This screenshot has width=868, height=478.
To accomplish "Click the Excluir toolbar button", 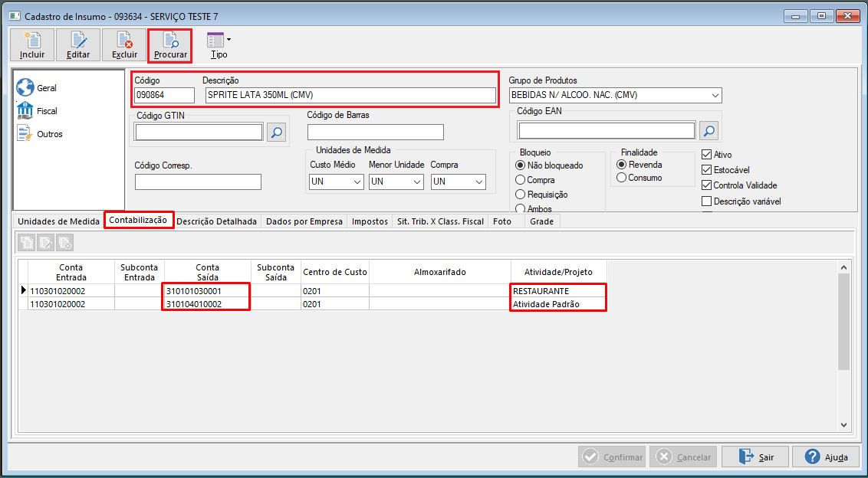I will coord(124,44).
